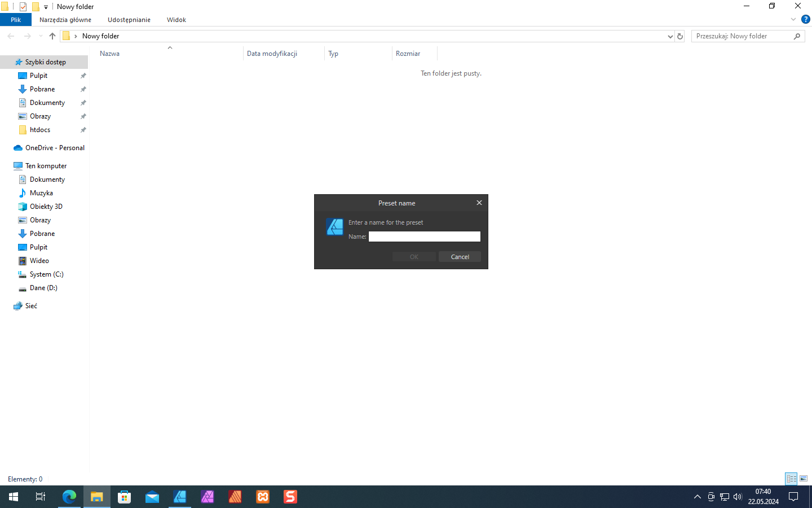Screen dimensions: 812x508
Task: Start the XAMPP control panel
Action: click(x=263, y=497)
